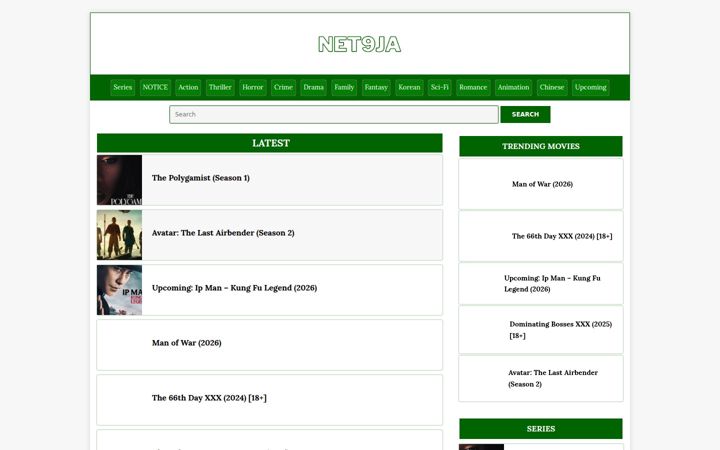Open the Avatar poster thumbnail in Latest
Image resolution: width=720 pixels, height=450 pixels.
pos(119,235)
